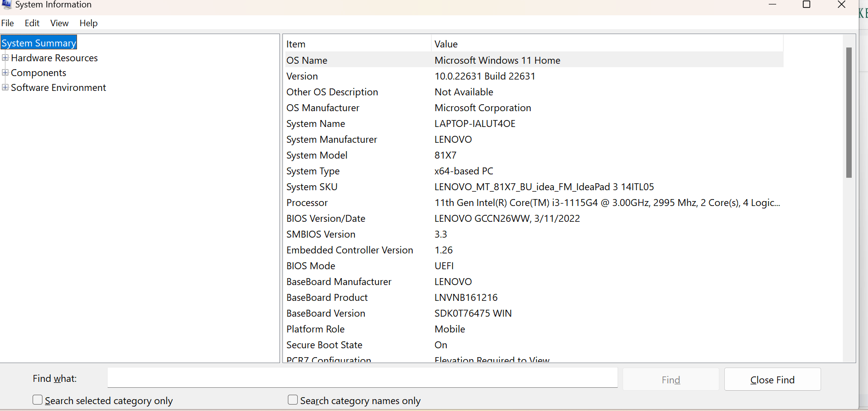Click the value x64-based PC
This screenshot has width=868, height=411.
pos(464,171)
